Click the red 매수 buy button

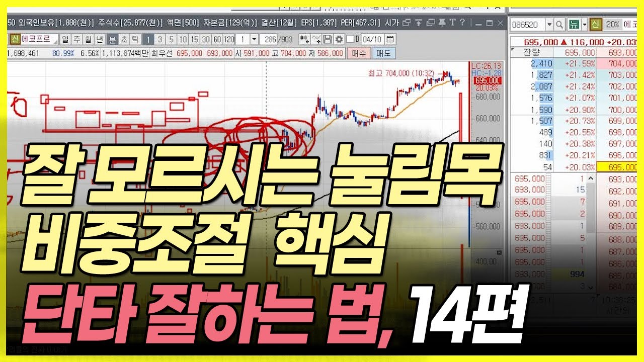point(358,53)
